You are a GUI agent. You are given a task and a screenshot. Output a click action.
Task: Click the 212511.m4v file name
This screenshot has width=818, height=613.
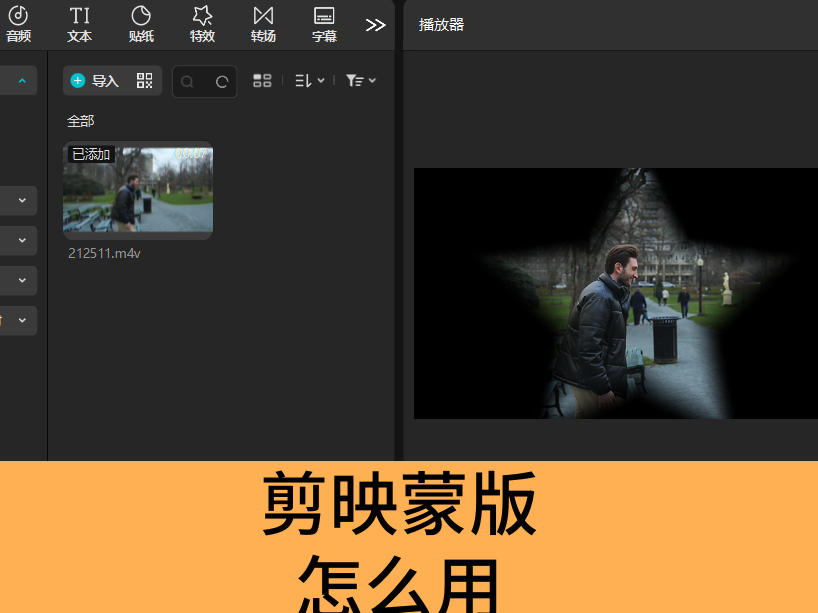point(104,254)
